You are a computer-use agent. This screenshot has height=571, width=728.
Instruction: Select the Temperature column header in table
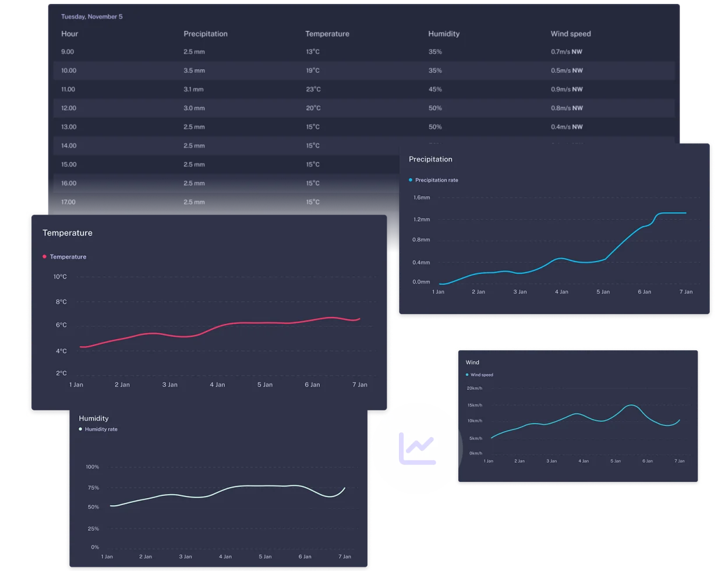click(x=327, y=34)
